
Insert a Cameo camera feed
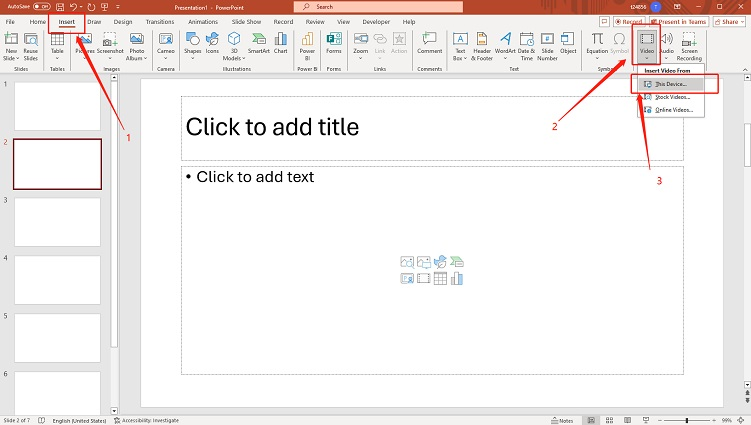[166, 46]
